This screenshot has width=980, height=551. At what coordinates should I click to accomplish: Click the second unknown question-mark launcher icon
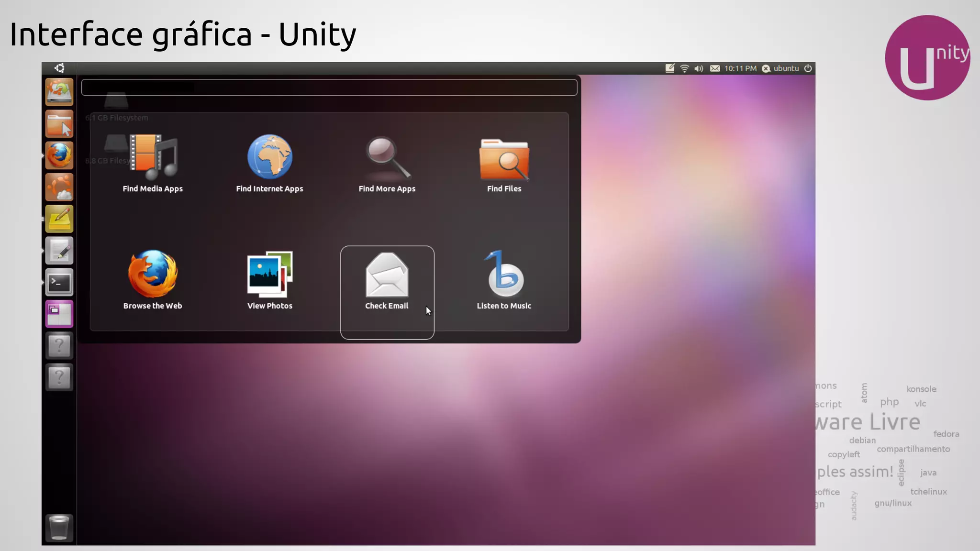pos(59,378)
